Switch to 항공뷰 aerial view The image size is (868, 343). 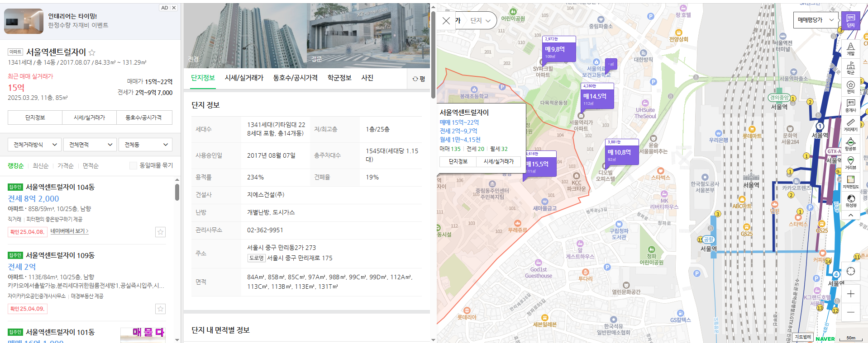click(x=850, y=144)
